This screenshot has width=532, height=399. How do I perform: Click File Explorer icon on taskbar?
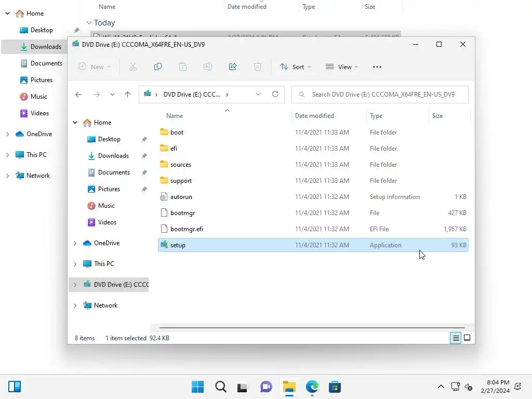289,387
